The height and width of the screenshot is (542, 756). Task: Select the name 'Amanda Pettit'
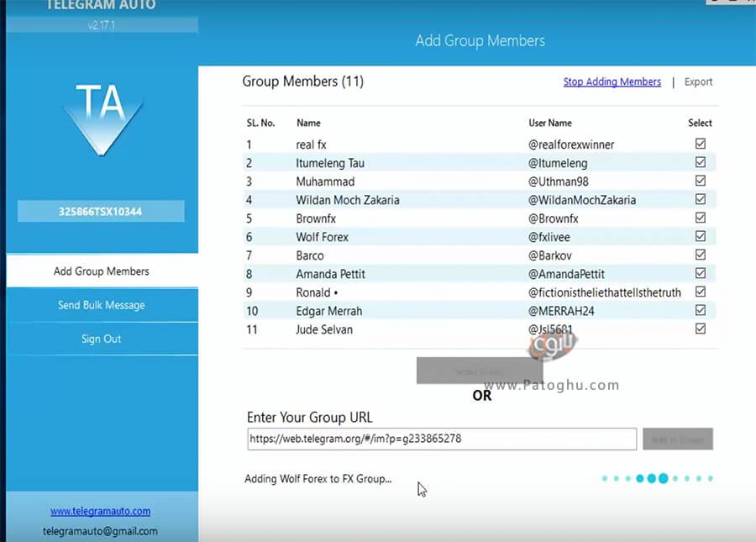coord(330,275)
